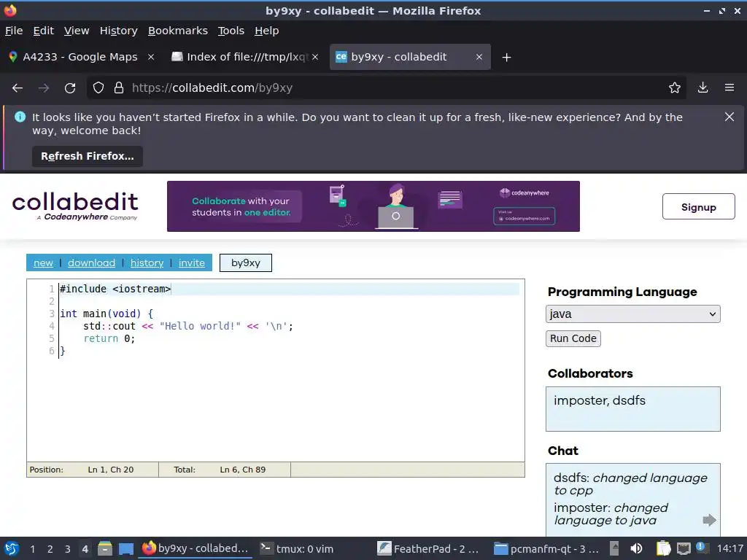
Task: Switch to virtual desktop 2
Action: pos(50,549)
